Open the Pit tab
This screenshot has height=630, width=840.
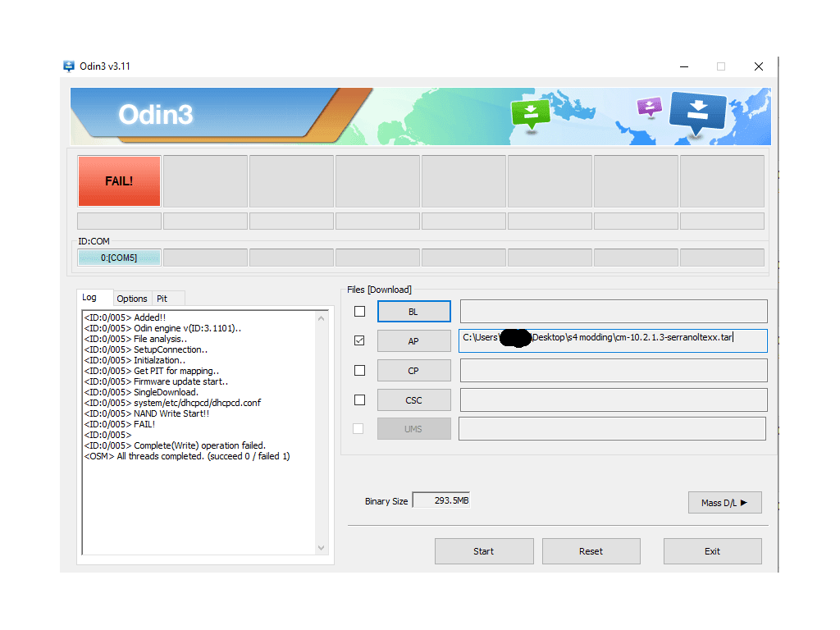point(162,299)
